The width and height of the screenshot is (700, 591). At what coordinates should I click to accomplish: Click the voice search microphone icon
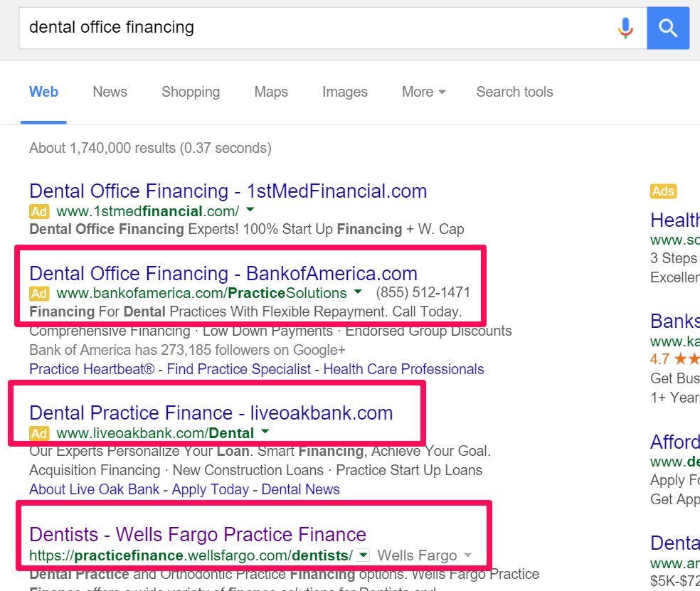[x=625, y=28]
